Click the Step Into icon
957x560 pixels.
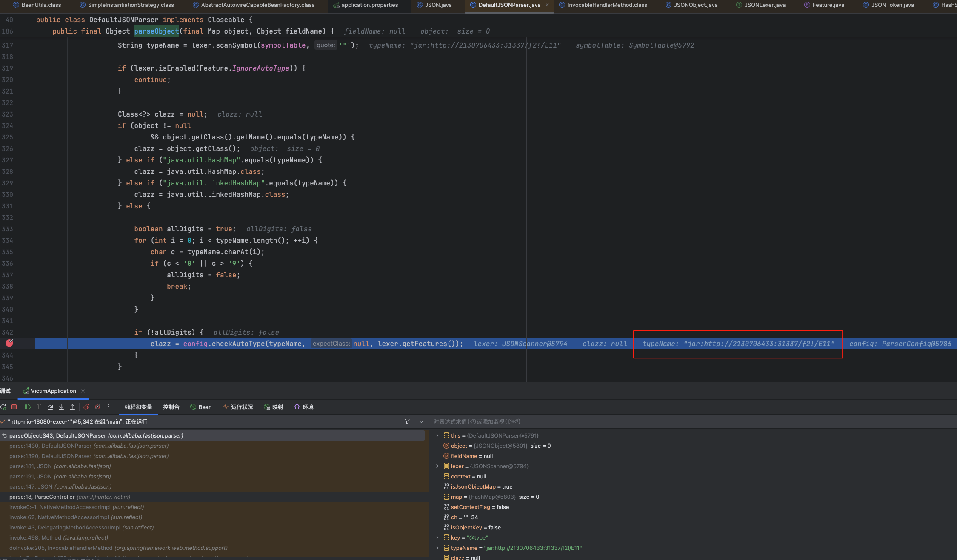61,407
